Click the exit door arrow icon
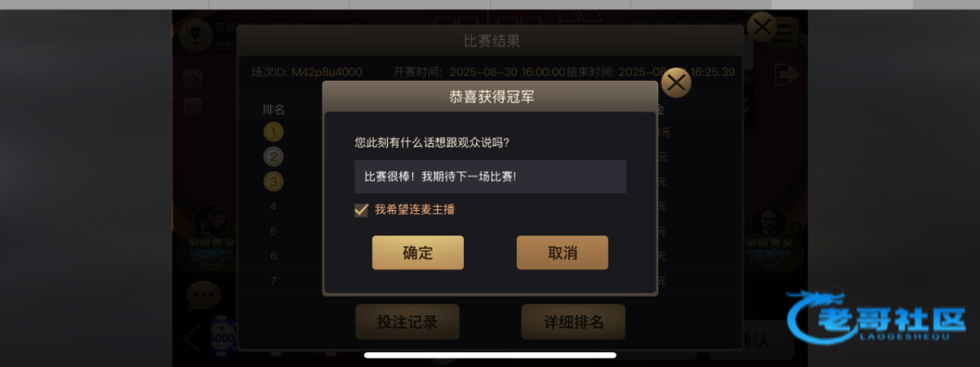The width and height of the screenshot is (980, 367). [786, 74]
